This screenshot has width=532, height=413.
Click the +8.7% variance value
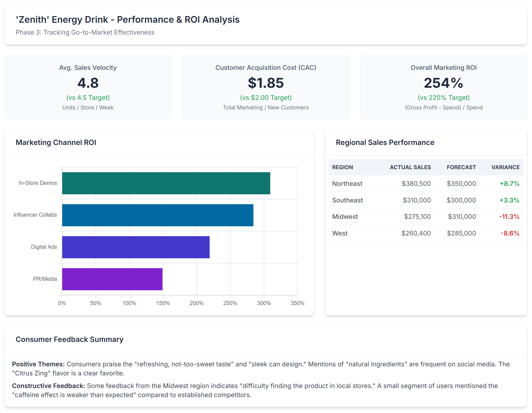pyautogui.click(x=510, y=184)
